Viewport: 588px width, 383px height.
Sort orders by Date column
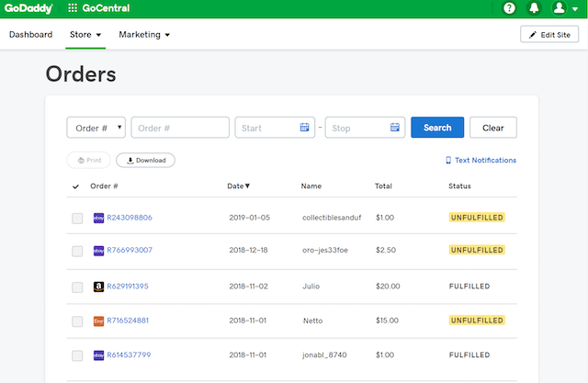pos(239,186)
